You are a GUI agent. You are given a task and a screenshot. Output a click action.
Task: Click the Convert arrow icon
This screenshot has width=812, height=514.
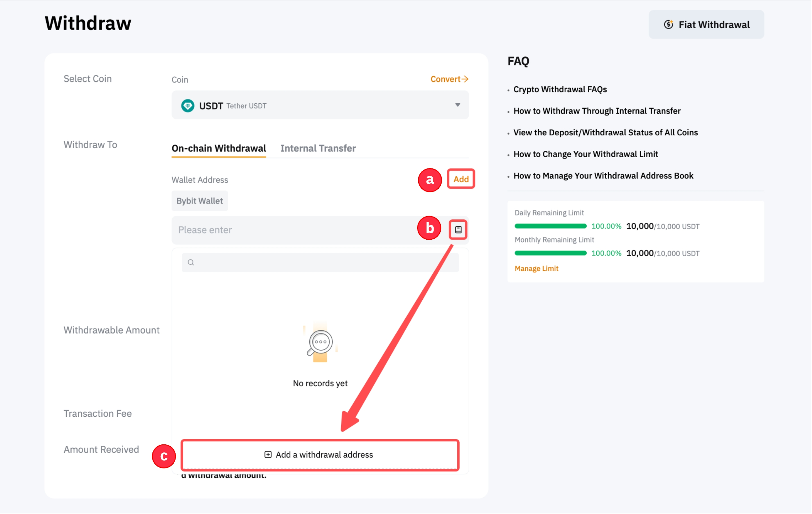[x=465, y=79]
